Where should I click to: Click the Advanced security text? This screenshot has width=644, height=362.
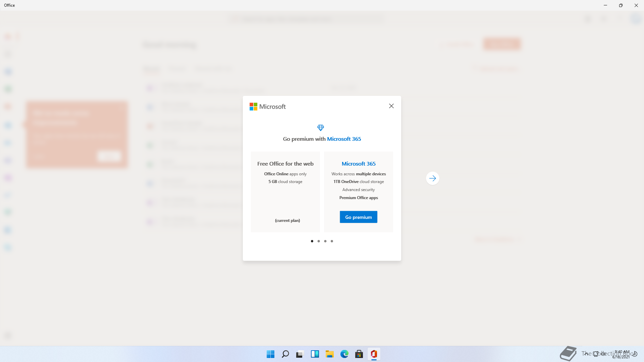(359, 190)
